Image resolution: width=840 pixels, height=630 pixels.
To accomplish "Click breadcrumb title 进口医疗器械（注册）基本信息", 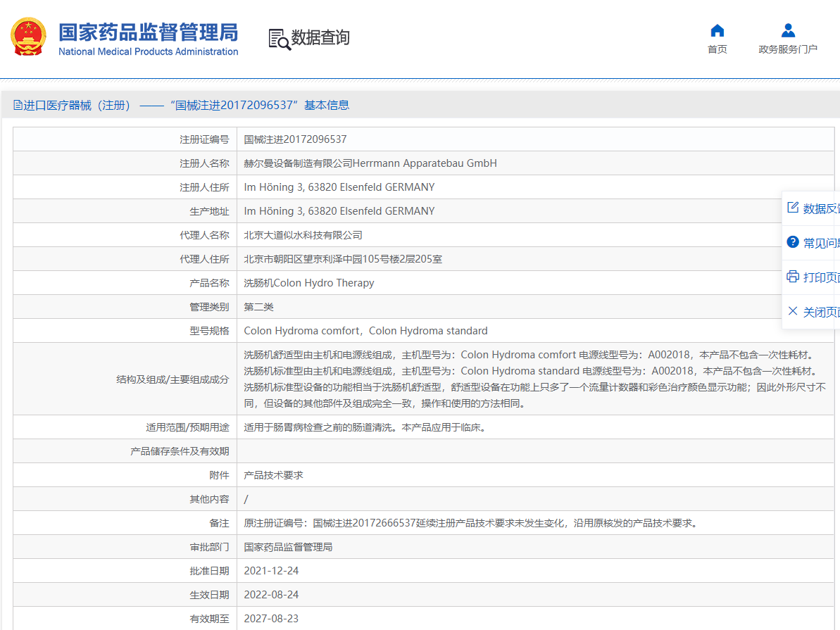I will [x=187, y=105].
